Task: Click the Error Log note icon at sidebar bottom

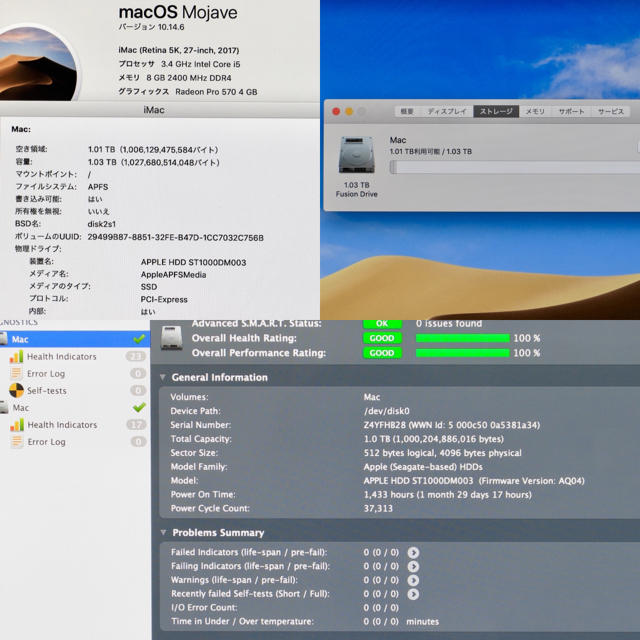Action: [x=17, y=442]
